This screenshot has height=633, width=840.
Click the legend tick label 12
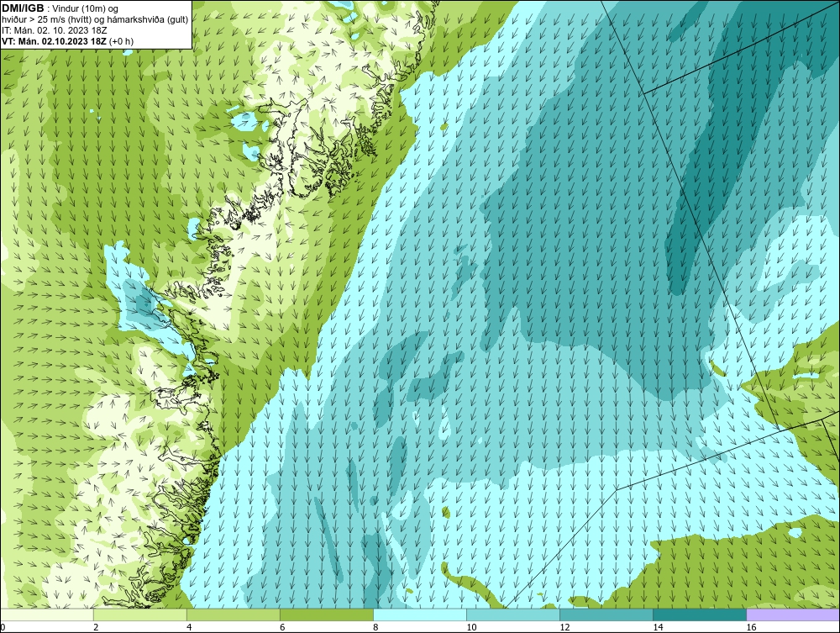point(564,627)
